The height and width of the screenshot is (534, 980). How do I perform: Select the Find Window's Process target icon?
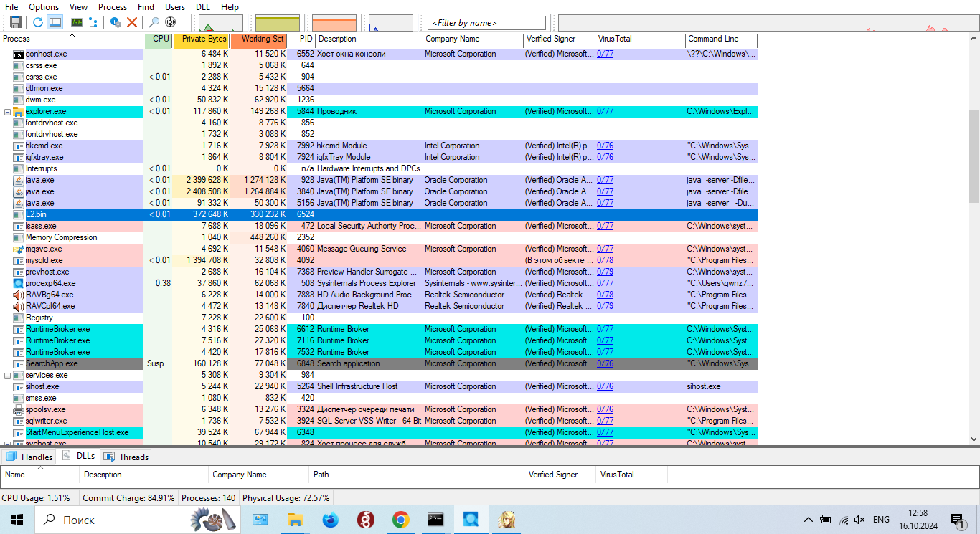[x=171, y=22]
